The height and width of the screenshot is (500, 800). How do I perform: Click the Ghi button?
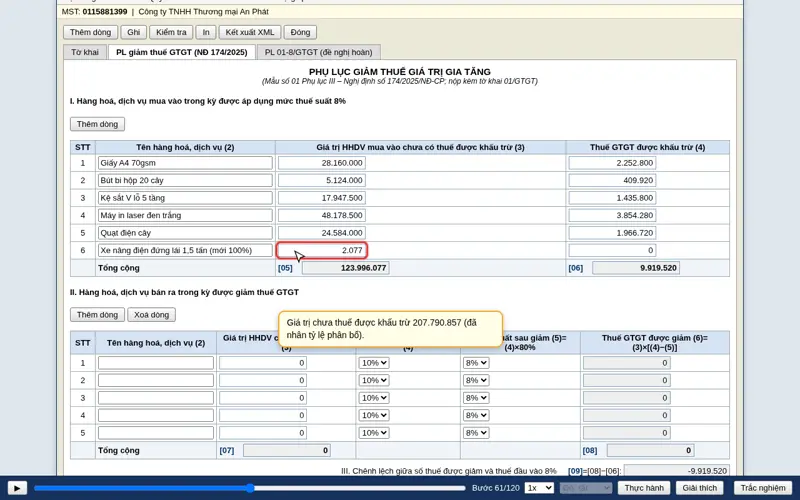[x=134, y=32]
